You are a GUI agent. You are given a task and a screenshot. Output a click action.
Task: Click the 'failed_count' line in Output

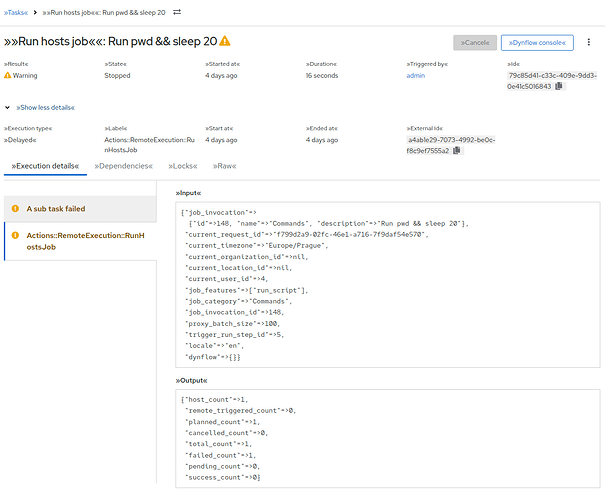[220, 455]
